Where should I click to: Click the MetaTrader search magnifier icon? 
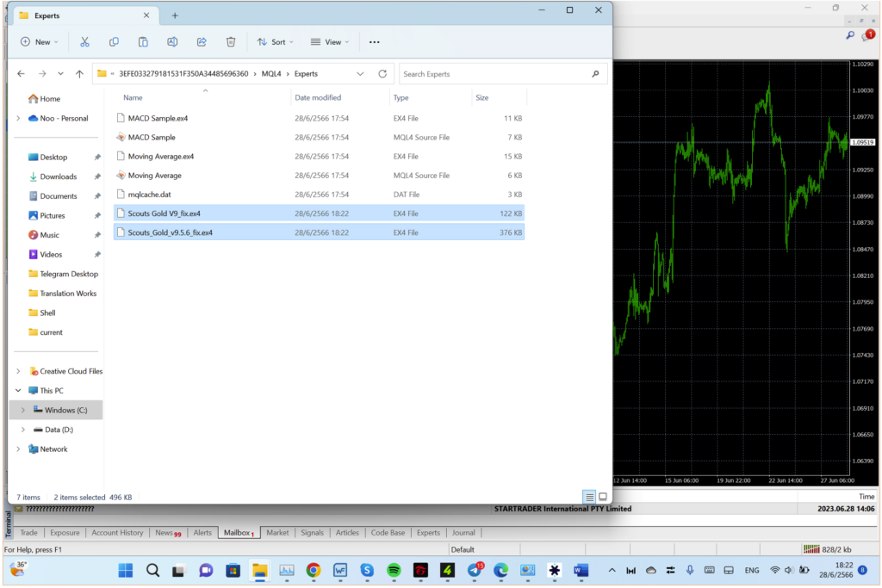point(850,35)
